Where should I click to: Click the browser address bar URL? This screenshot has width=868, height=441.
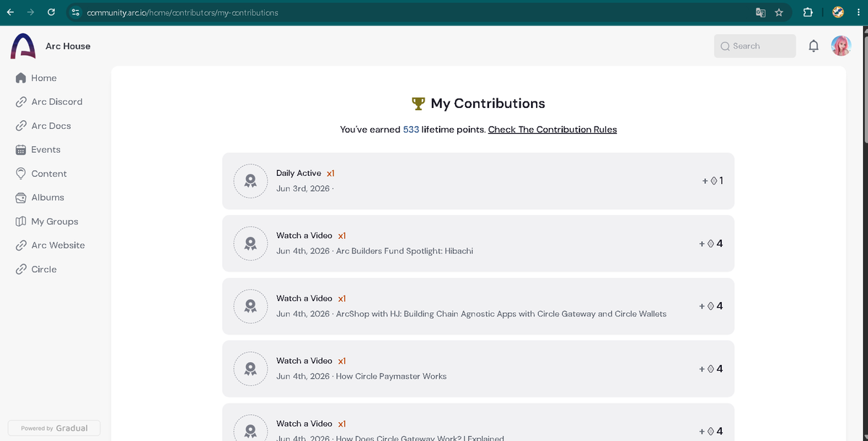[182, 12]
